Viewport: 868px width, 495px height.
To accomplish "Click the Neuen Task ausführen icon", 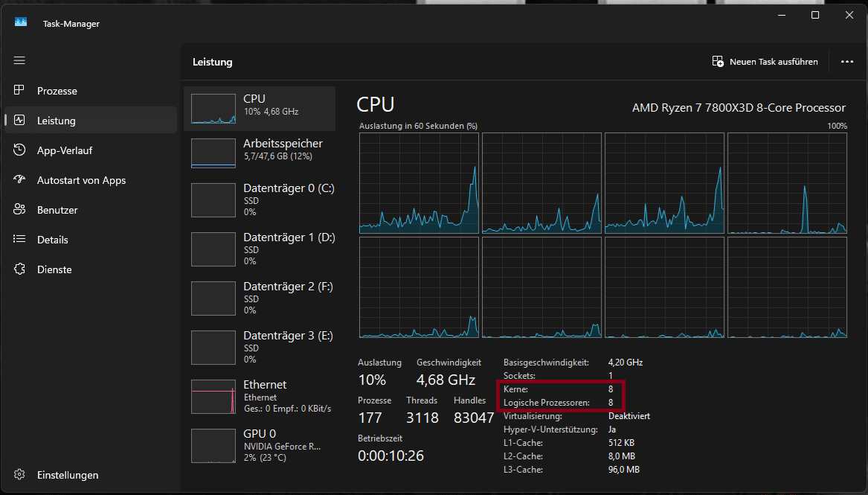I will (x=718, y=62).
